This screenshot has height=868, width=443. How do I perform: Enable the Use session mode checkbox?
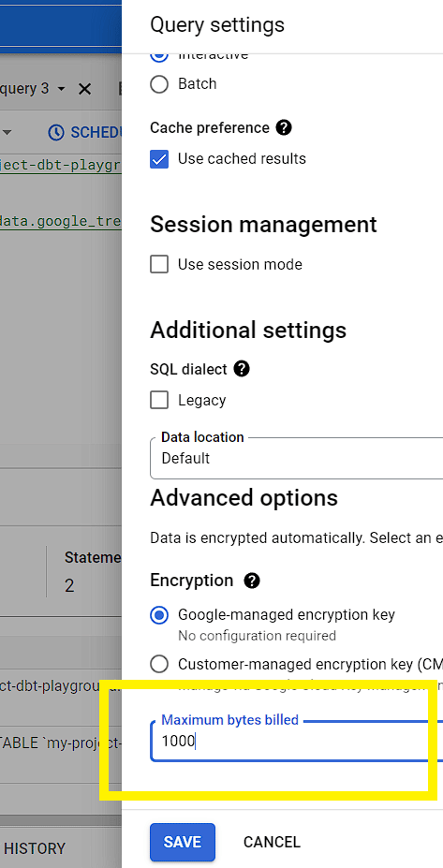pyautogui.click(x=159, y=265)
